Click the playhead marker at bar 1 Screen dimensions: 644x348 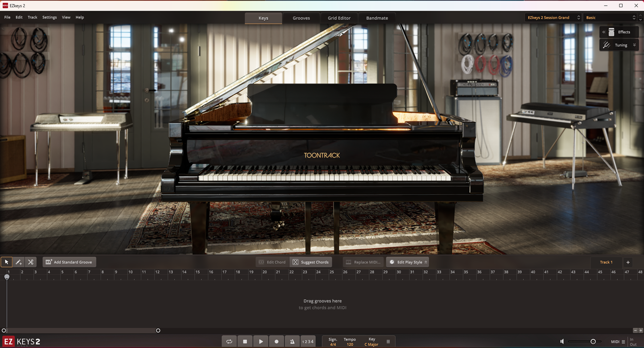[x=7, y=277]
